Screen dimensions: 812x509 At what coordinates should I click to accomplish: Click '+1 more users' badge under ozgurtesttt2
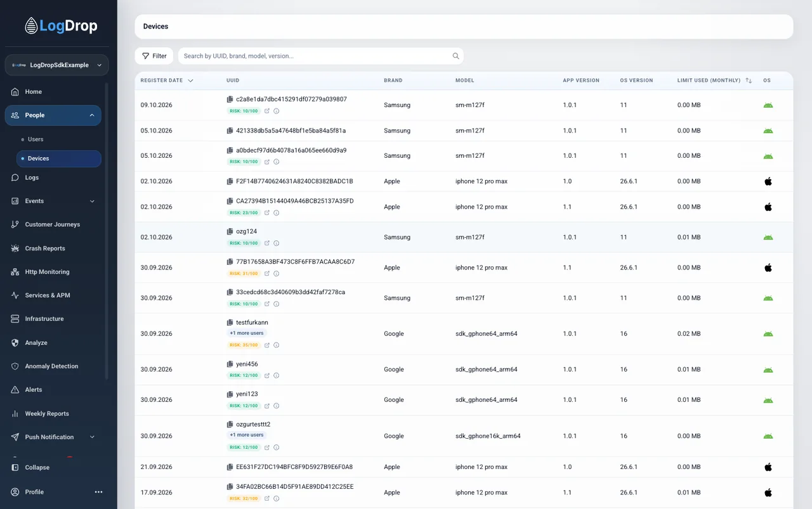click(x=247, y=435)
